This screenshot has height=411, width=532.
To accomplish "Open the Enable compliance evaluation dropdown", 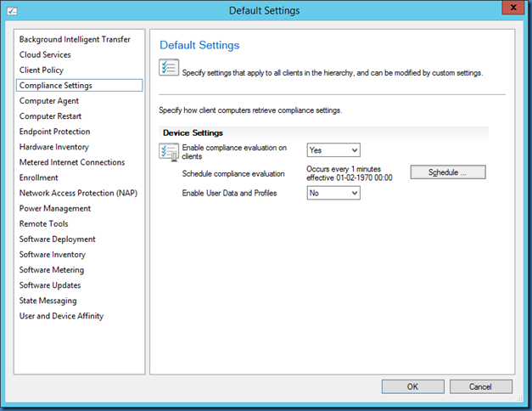I will 333,150.
